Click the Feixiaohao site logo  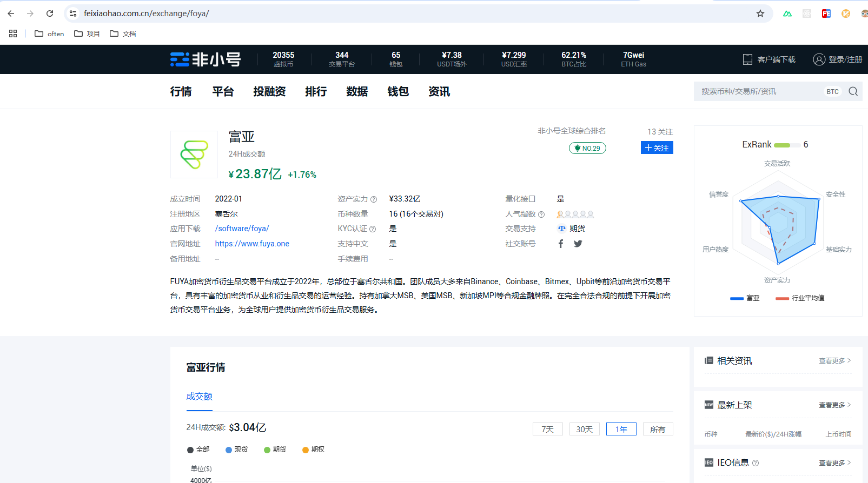[x=206, y=59]
